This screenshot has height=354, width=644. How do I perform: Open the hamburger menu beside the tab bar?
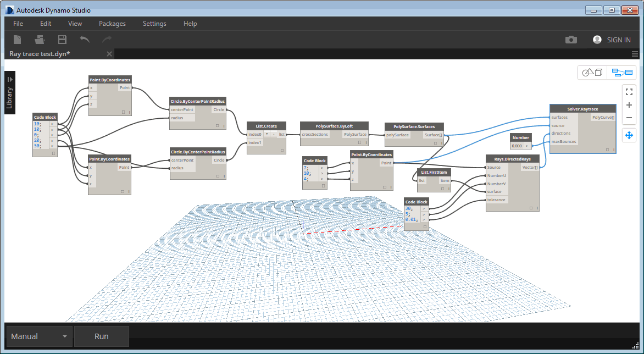tap(635, 53)
